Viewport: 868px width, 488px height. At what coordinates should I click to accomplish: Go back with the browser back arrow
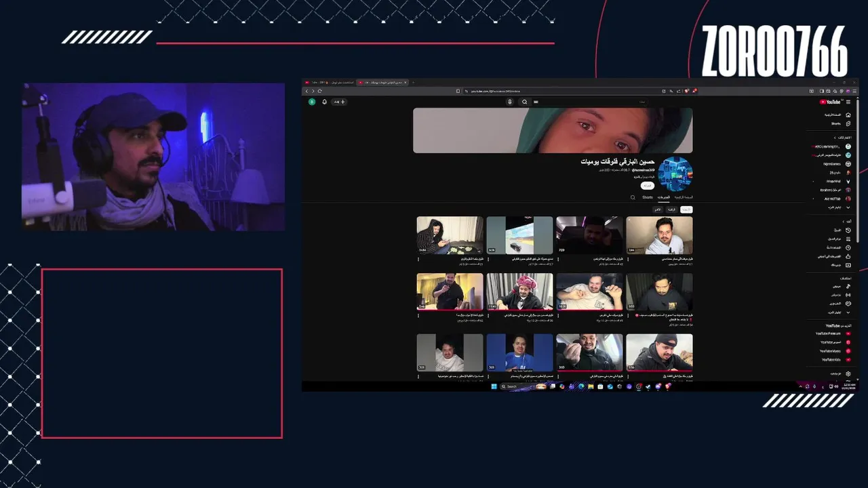click(307, 91)
